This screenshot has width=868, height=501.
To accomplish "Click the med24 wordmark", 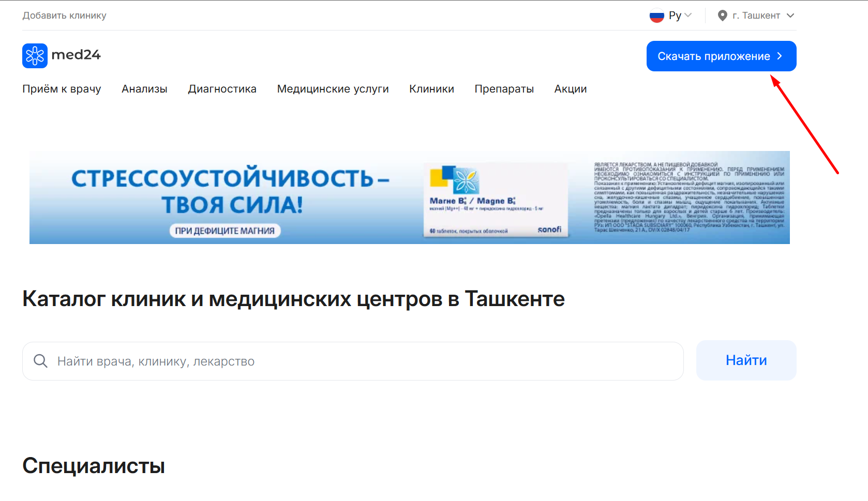I will (76, 55).
